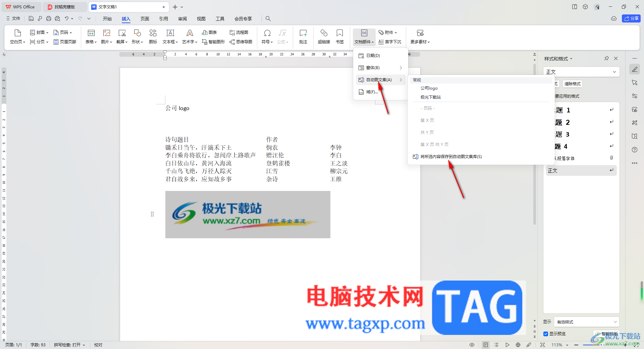This screenshot has height=349, width=644.
Task: Open the 正文 style combo box
Action: (x=581, y=72)
